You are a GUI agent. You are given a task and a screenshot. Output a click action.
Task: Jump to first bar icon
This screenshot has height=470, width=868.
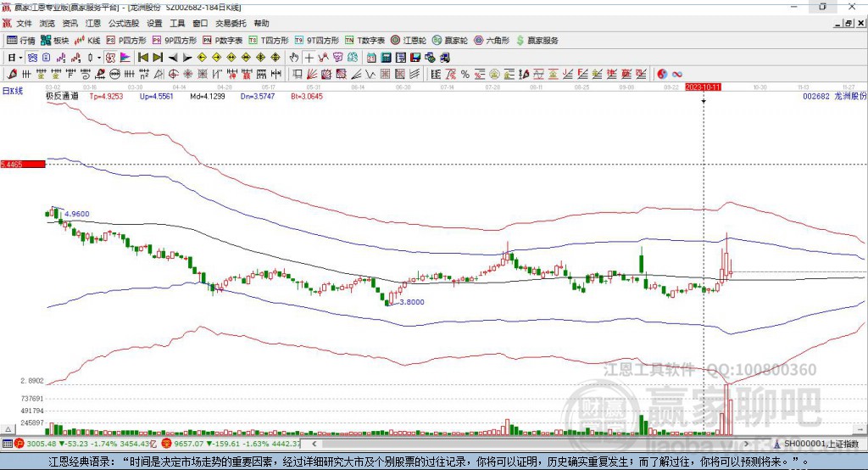click(143, 58)
